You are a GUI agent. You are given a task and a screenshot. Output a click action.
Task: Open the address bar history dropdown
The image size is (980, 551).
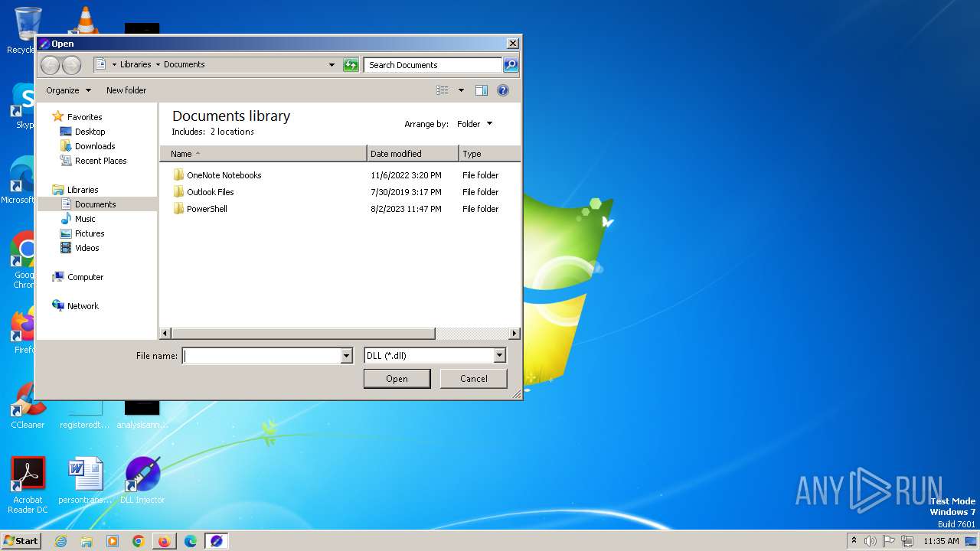pos(332,65)
